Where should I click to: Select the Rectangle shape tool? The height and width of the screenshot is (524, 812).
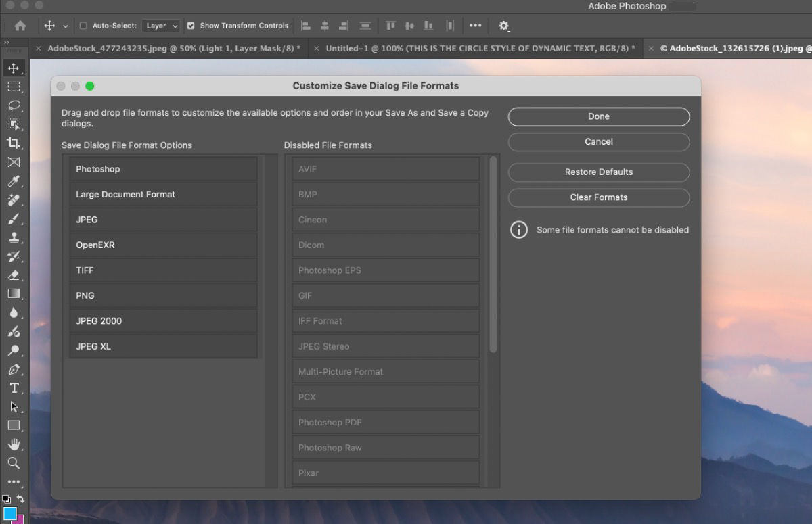[x=14, y=425]
